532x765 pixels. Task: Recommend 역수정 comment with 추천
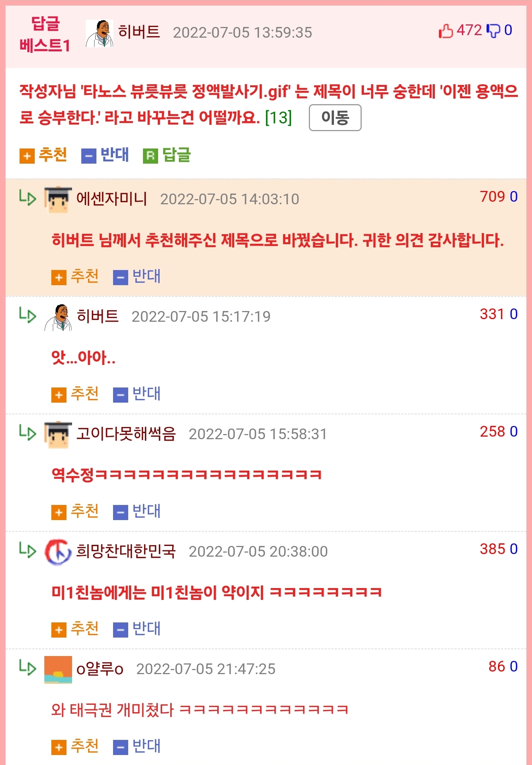[x=75, y=512]
